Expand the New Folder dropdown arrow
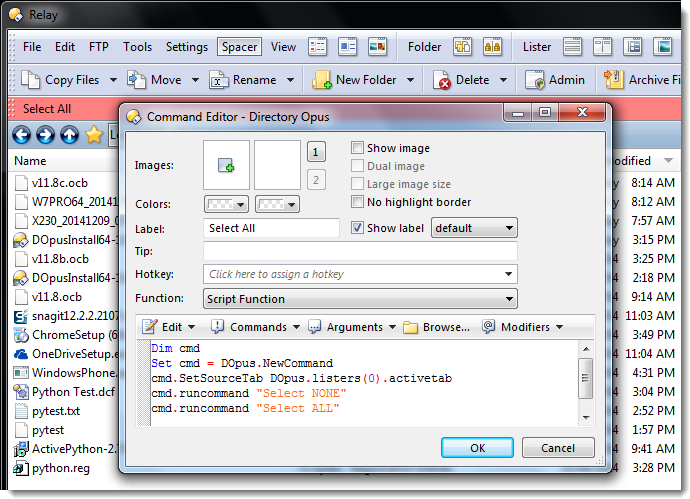 point(410,80)
